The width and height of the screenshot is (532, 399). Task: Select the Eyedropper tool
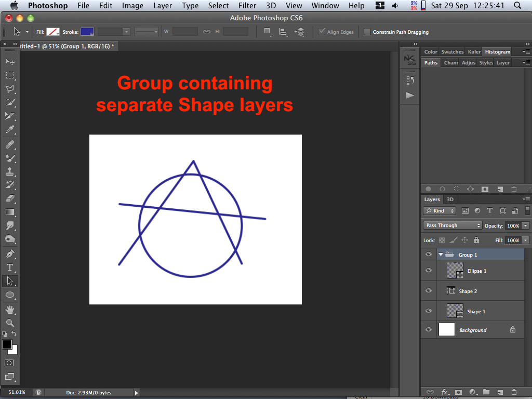click(9, 129)
